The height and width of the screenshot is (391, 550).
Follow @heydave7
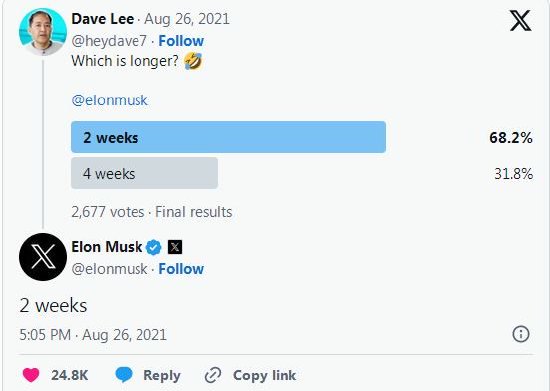pos(181,41)
